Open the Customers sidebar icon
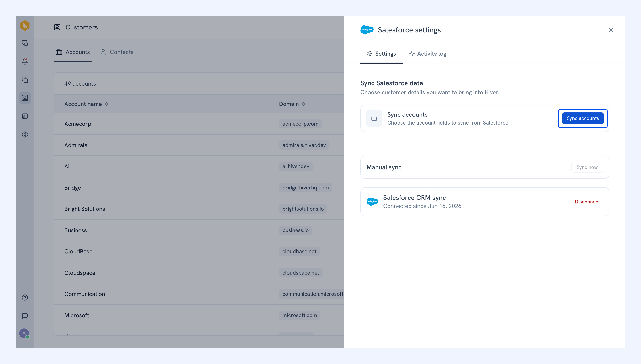The image size is (641, 364). tap(25, 98)
